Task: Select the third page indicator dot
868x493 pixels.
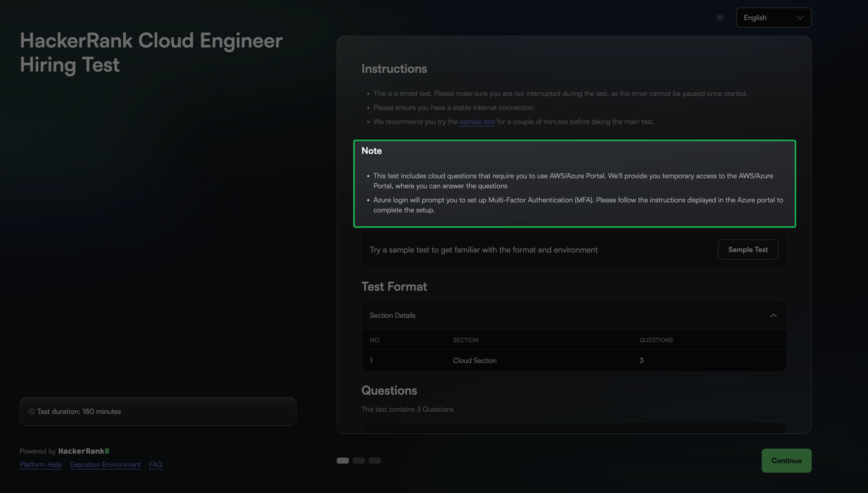Action: click(375, 460)
